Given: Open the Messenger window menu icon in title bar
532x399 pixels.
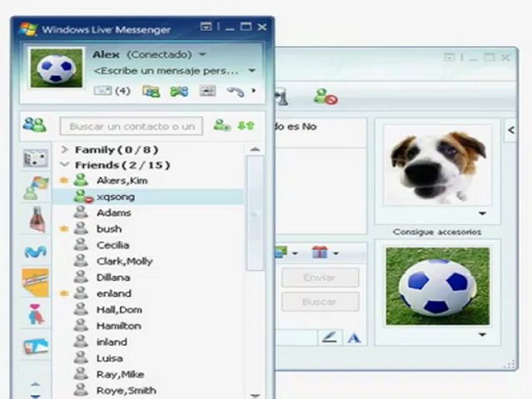Looking at the screenshot, I should click(206, 27).
